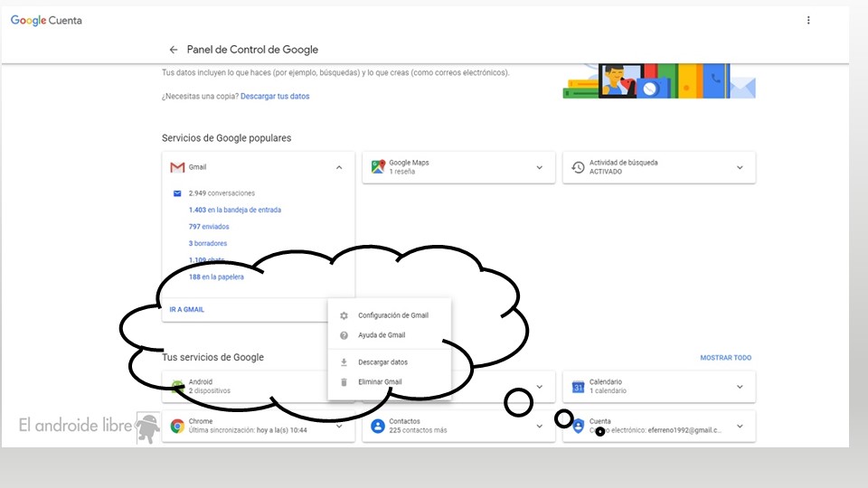Open the 797 enviados link
Image resolution: width=868 pixels, height=488 pixels.
(209, 226)
